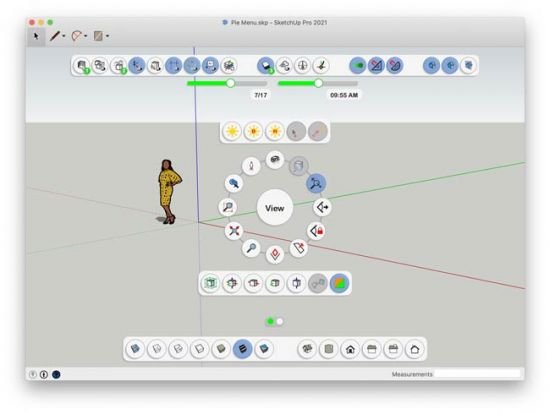The width and height of the screenshot is (550, 414).
Task: Click the third sun icon
Action: coord(275,132)
